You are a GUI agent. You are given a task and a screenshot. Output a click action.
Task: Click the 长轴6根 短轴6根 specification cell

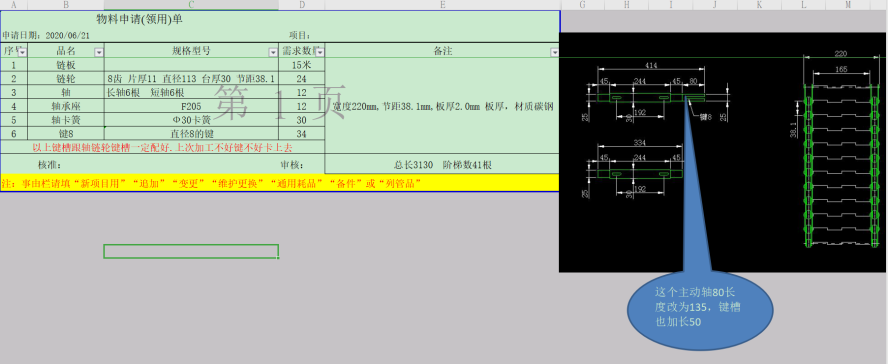click(x=191, y=92)
